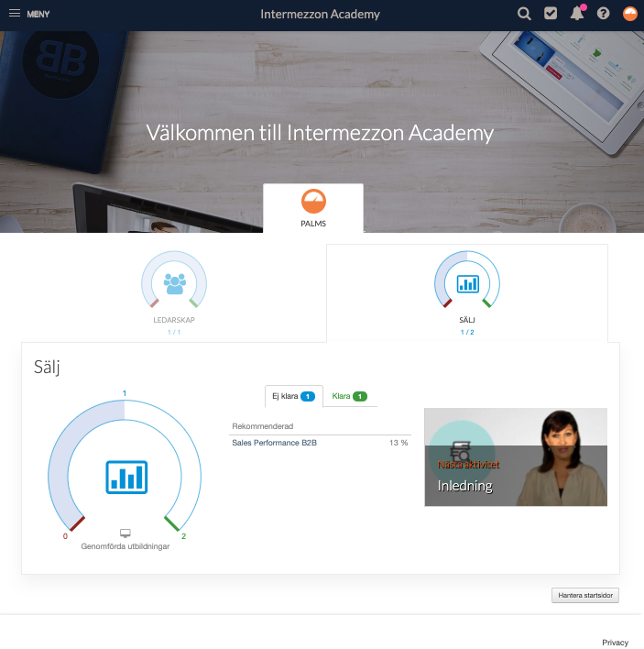
Task: Open the Privacy link in footer
Action: coord(615,642)
